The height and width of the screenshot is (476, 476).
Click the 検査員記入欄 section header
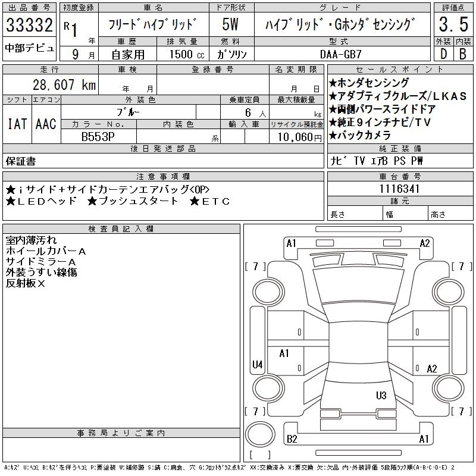(121, 228)
